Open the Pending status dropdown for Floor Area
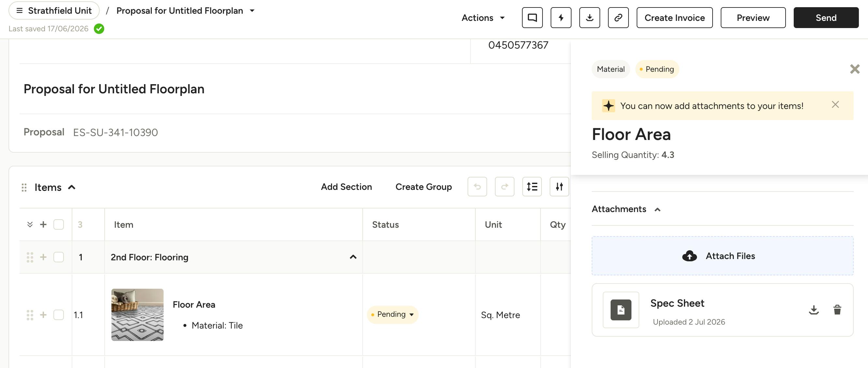The image size is (868, 368). tap(393, 314)
